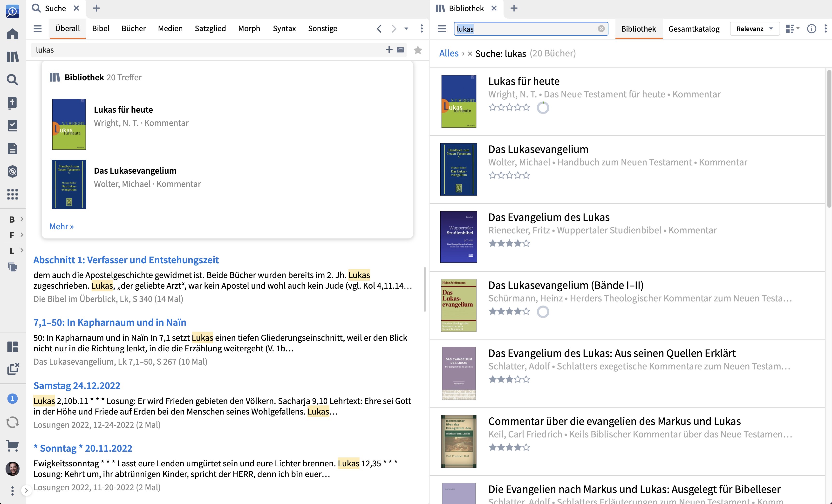Click the Mehr » link
Screen dimensions: 832x504
click(x=61, y=226)
